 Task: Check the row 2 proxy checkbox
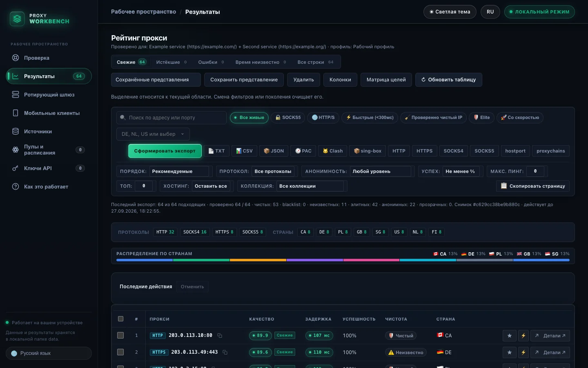tap(120, 352)
